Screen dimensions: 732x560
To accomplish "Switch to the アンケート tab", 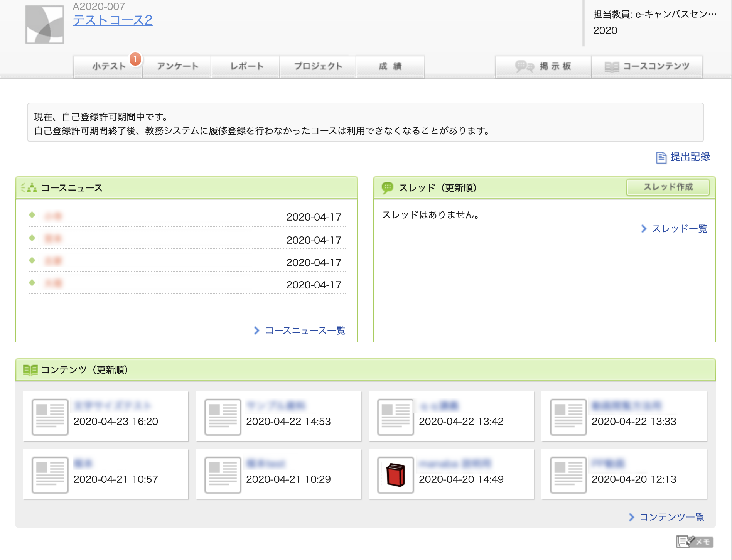I will (177, 67).
